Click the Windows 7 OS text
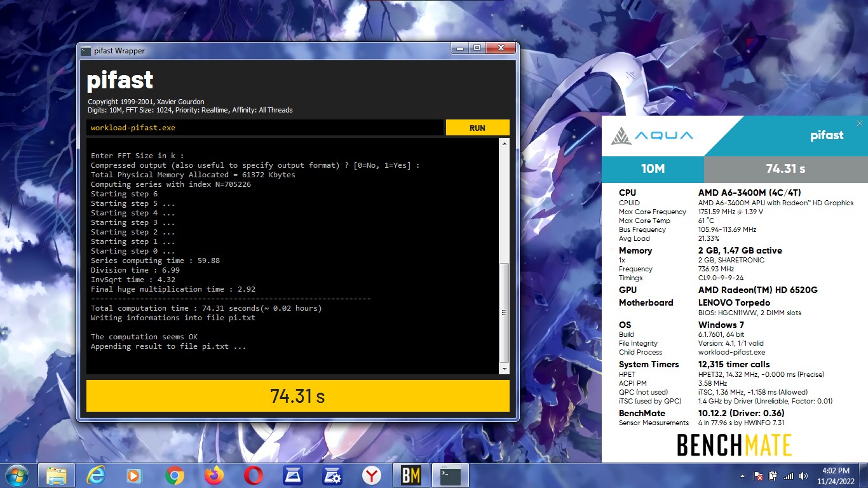 coord(721,325)
